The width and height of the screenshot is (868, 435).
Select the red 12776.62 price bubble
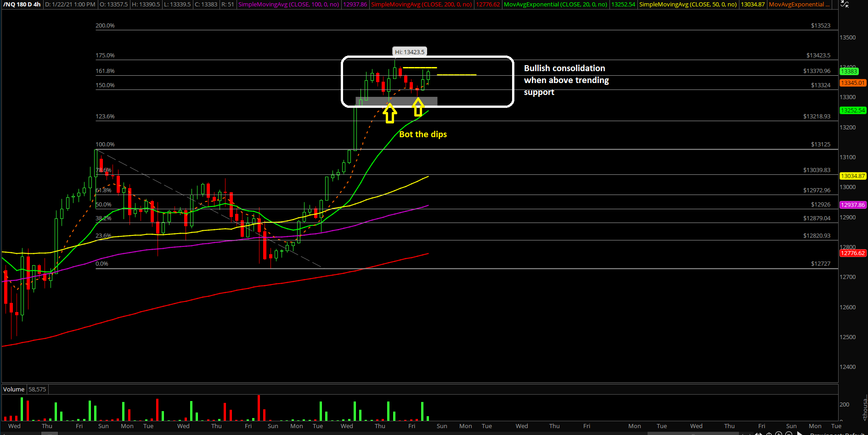(852, 253)
